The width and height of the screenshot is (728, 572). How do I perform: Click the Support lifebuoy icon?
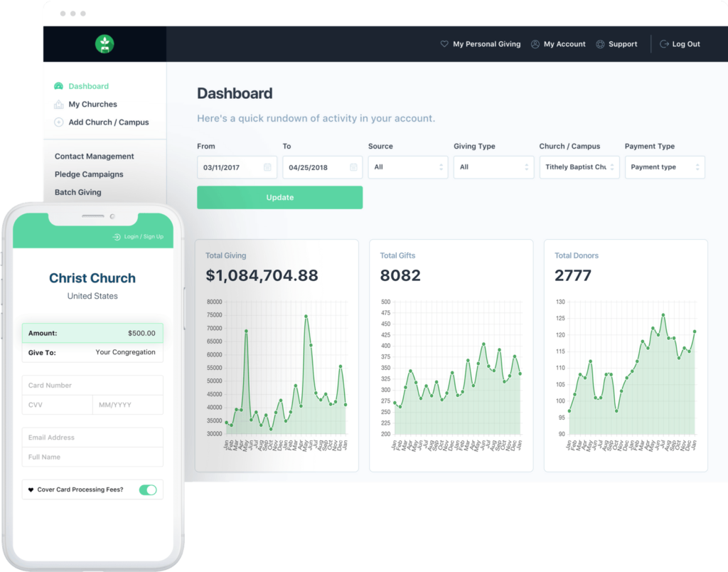coord(600,44)
